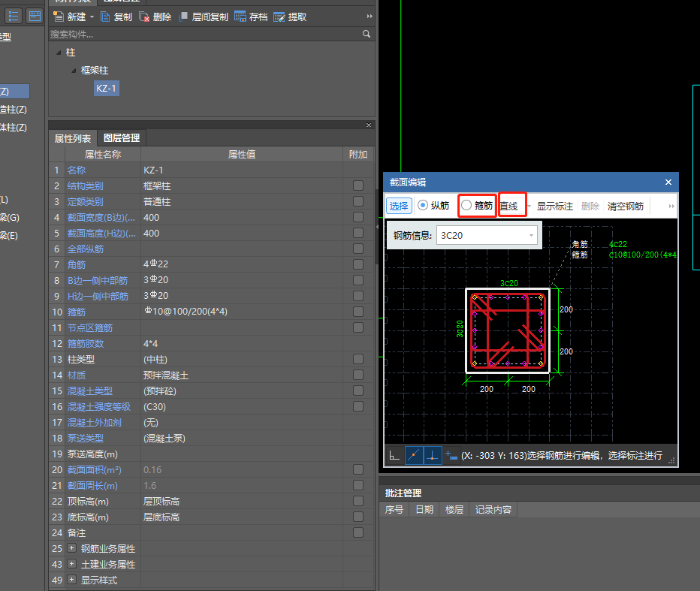Screen dimensions: 700x591
Task: Check the 附加 box for 混凝土强度等级
Action: [358, 407]
